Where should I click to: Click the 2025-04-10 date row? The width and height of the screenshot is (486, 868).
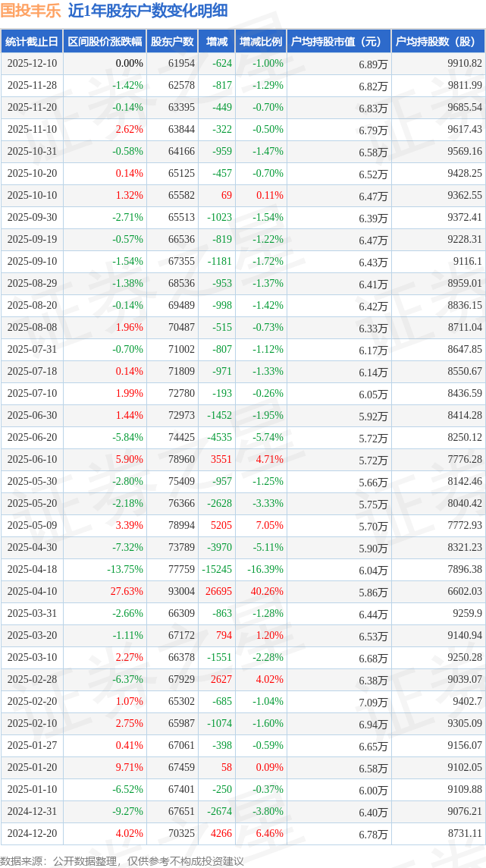coord(32,592)
